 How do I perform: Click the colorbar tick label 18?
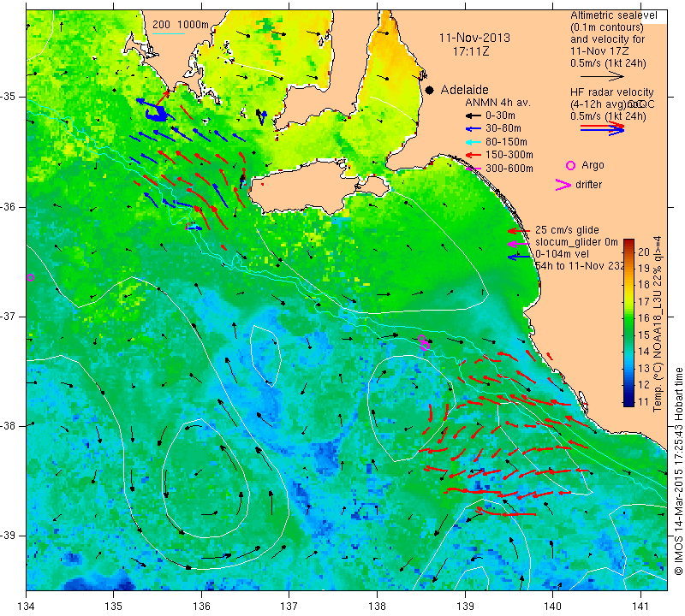(644, 285)
